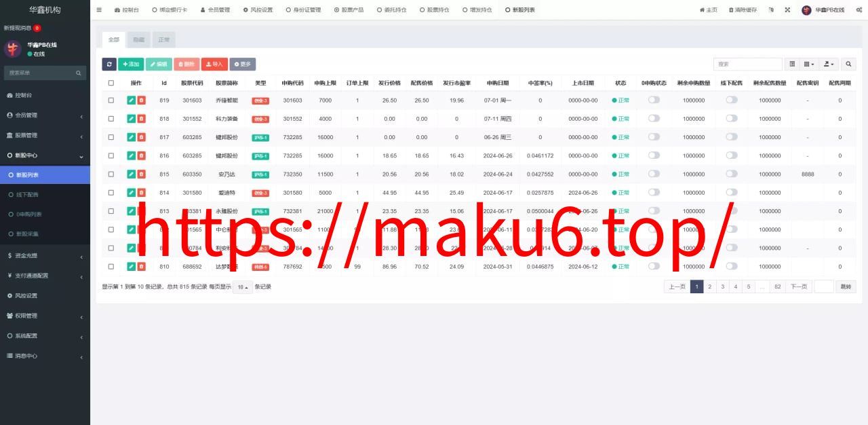
Task: Click the 华鑫PB在线 avatar in the sidebar
Action: click(13, 49)
